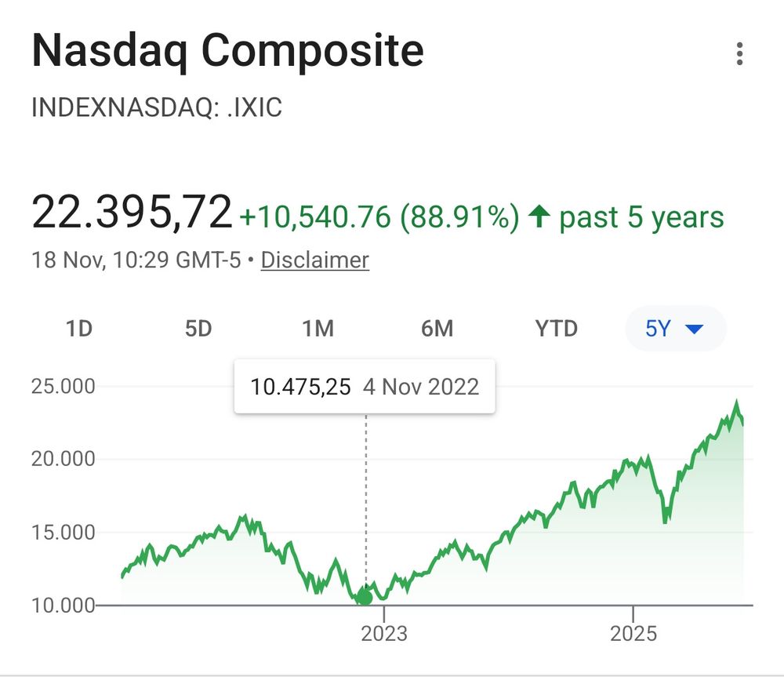Click the 25.000 price axis label
Viewport: 784px width, 688px height.
click(x=63, y=386)
